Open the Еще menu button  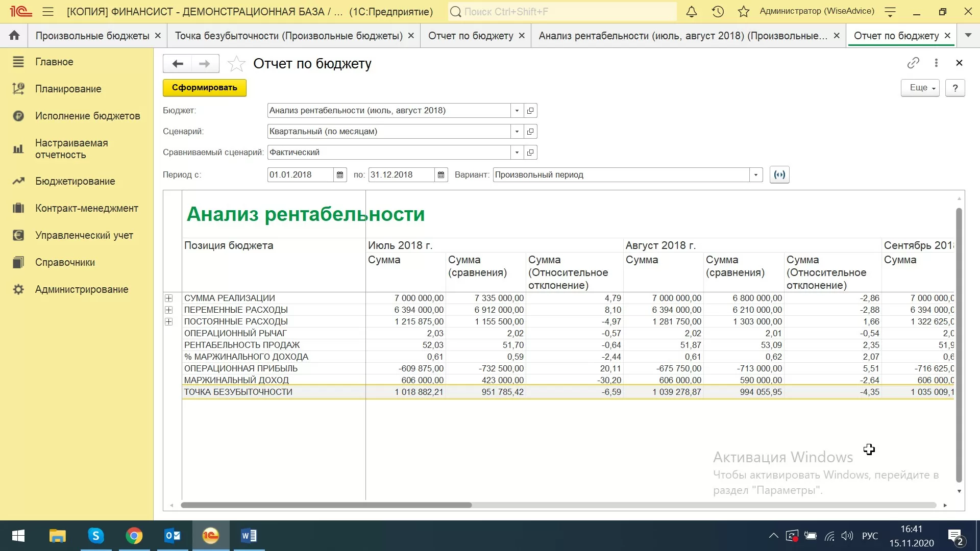coord(920,88)
